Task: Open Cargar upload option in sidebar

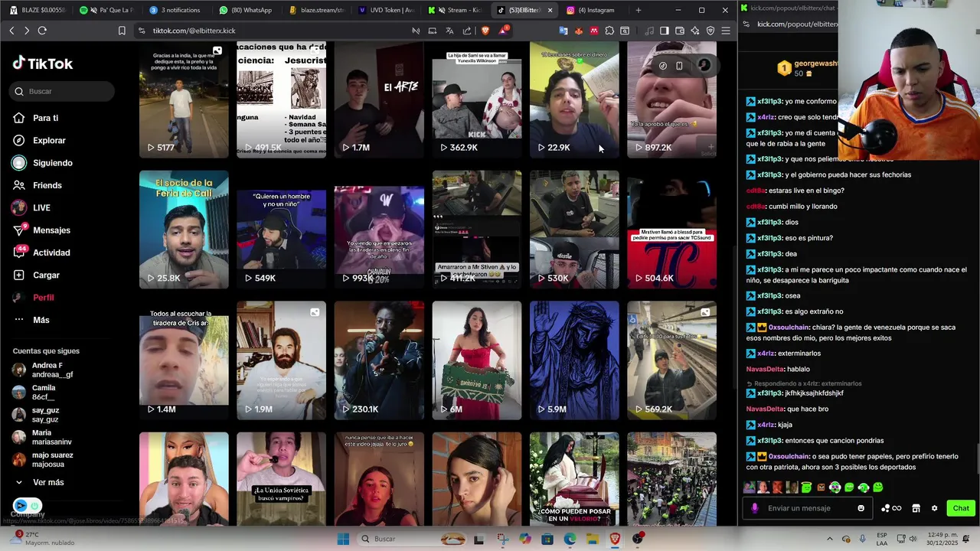Action: 37,275
